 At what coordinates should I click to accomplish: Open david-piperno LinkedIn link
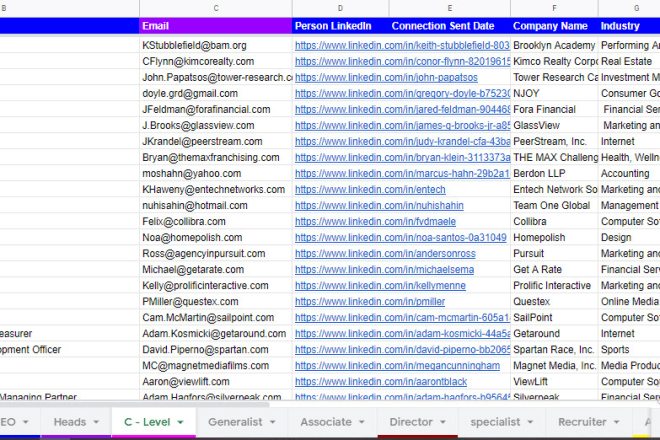pyautogui.click(x=402, y=349)
